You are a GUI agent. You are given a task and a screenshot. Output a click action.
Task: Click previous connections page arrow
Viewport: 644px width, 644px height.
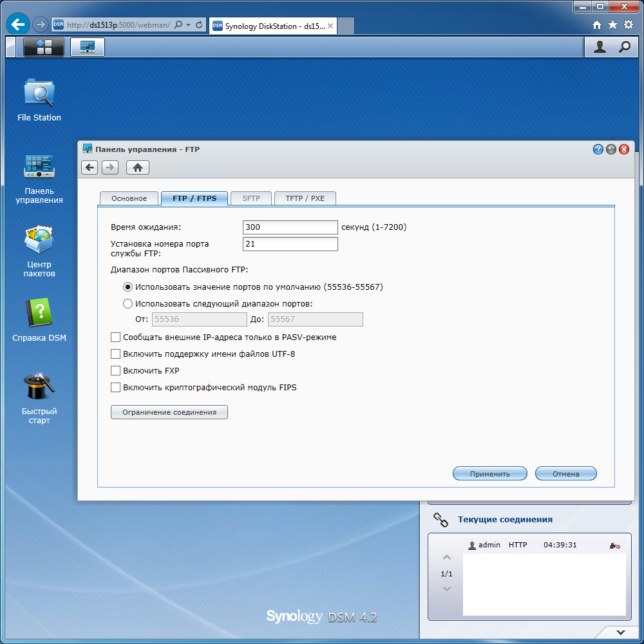447,557
